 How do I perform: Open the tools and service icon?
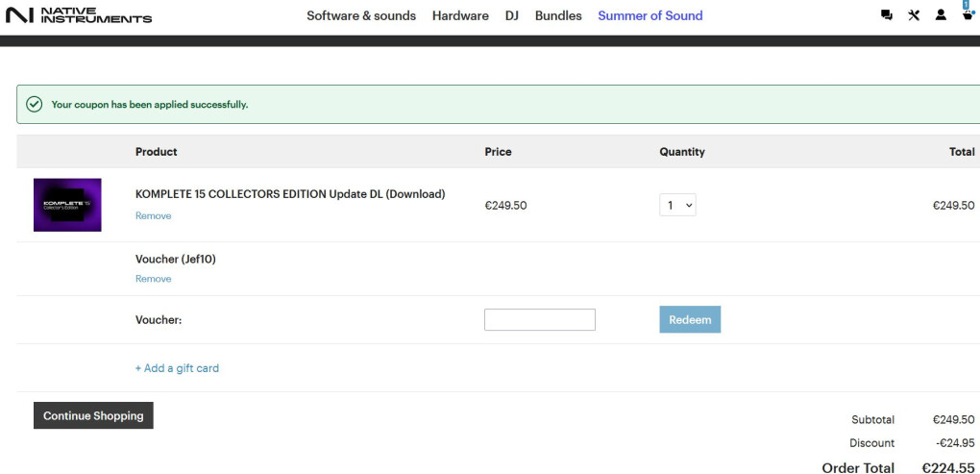(x=914, y=15)
